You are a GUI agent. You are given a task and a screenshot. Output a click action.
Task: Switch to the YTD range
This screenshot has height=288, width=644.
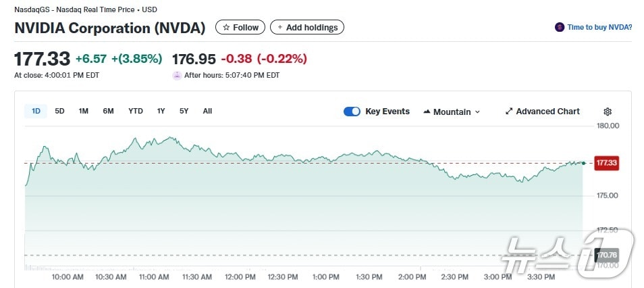point(136,111)
